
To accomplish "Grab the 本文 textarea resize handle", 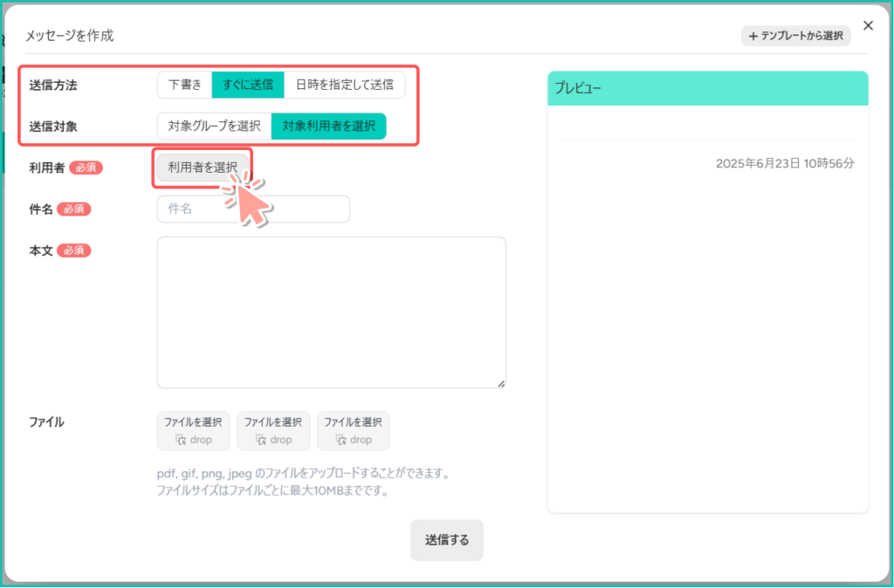I will tap(501, 383).
